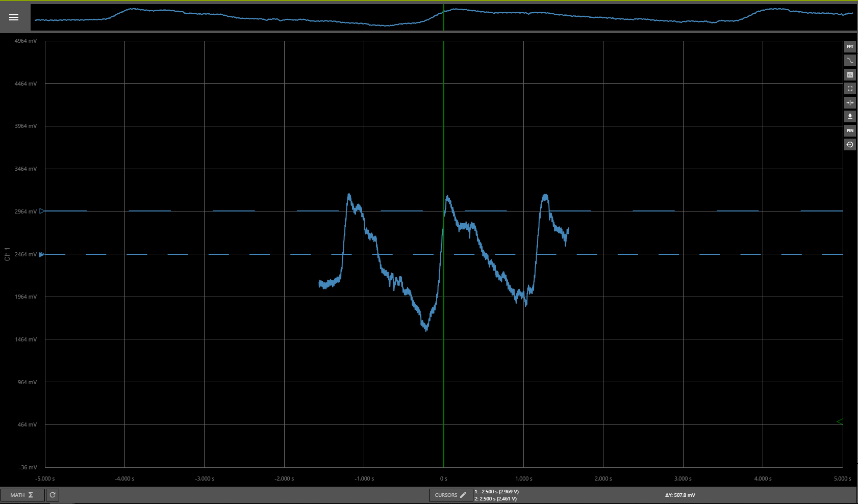The image size is (858, 504).
Task: Open the measurements bar-chart icon
Action: click(x=850, y=75)
